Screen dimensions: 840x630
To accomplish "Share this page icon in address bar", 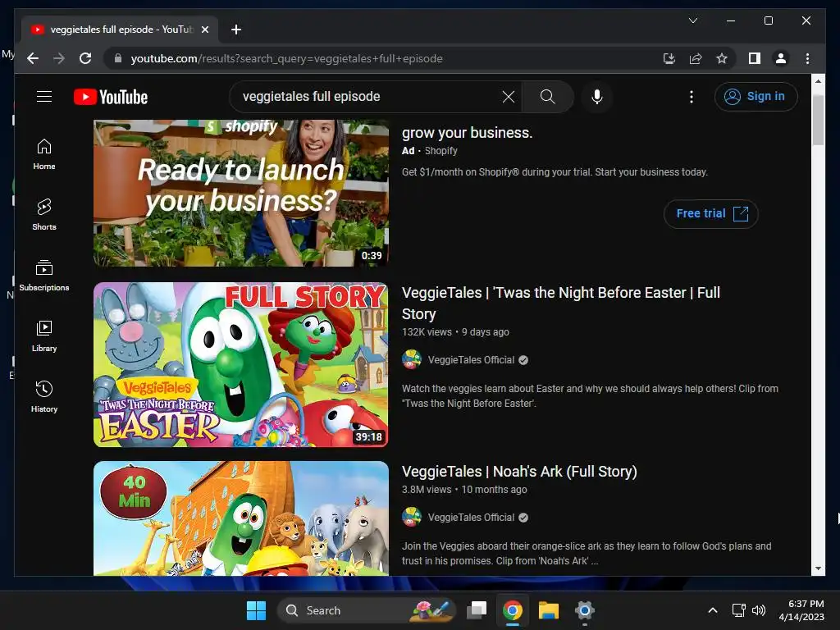I will click(696, 58).
